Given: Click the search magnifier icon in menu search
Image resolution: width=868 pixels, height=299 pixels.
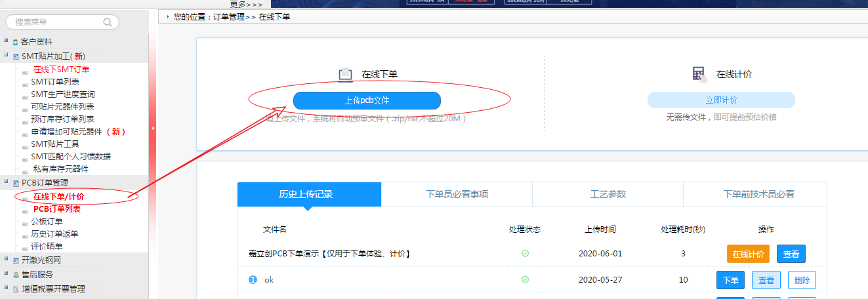Looking at the screenshot, I should 107,22.
